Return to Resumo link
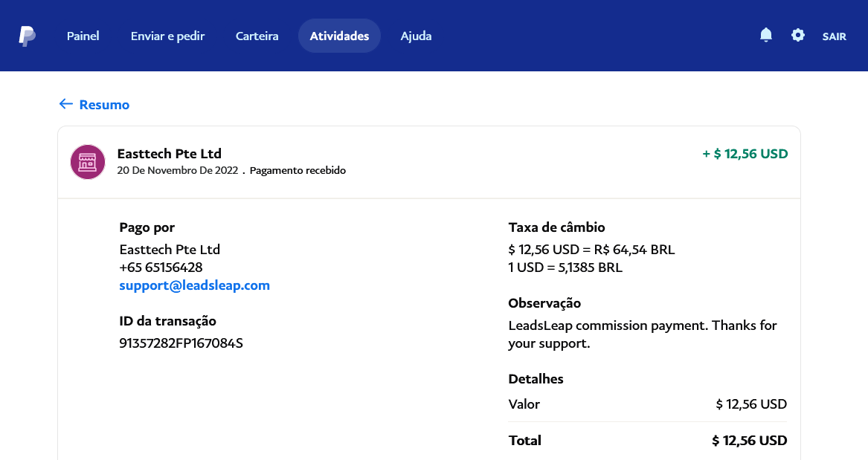The image size is (868, 460). 104,105
